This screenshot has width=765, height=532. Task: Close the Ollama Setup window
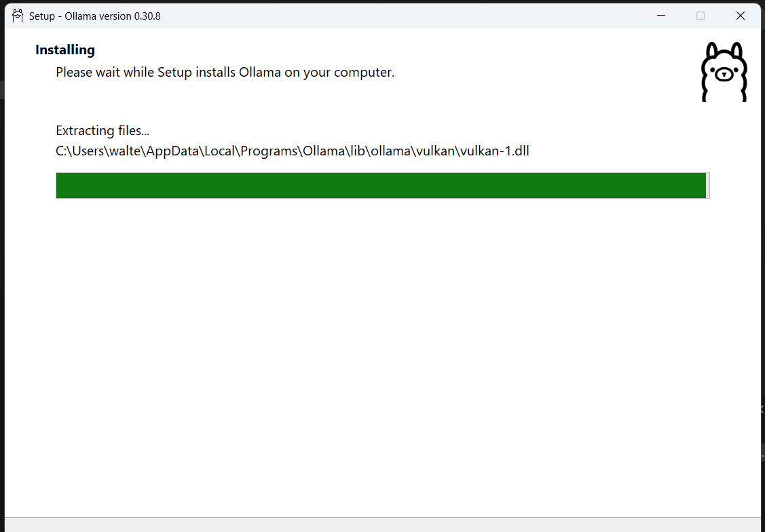click(740, 16)
